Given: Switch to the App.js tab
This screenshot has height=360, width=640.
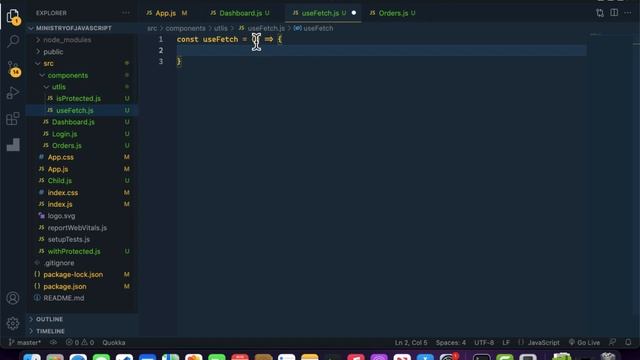Looking at the screenshot, I should (x=167, y=13).
